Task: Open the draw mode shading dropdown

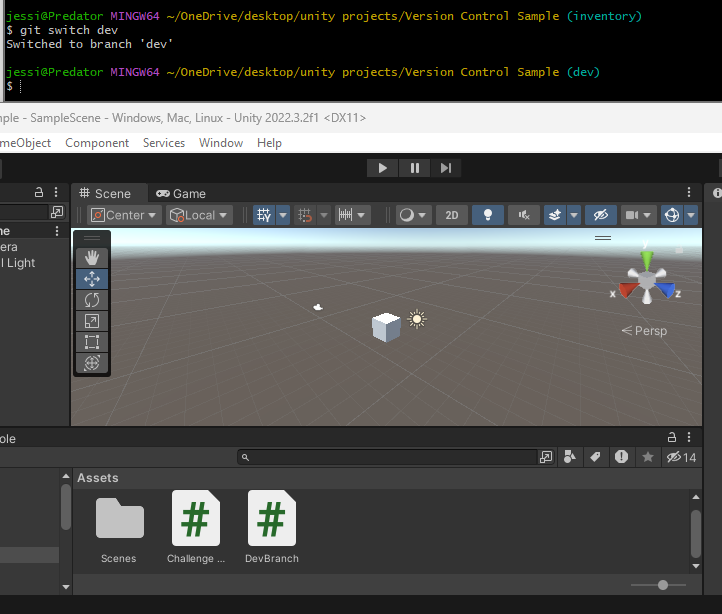Action: click(x=413, y=215)
